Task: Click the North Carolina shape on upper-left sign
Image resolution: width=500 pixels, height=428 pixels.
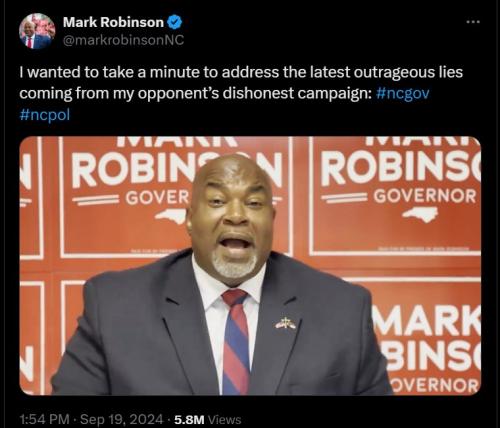Action: coord(171,216)
